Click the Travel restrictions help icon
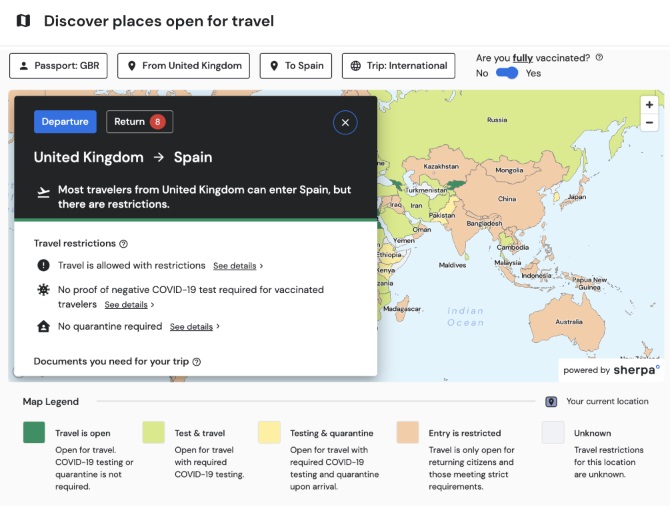The image size is (670, 506). [123, 244]
